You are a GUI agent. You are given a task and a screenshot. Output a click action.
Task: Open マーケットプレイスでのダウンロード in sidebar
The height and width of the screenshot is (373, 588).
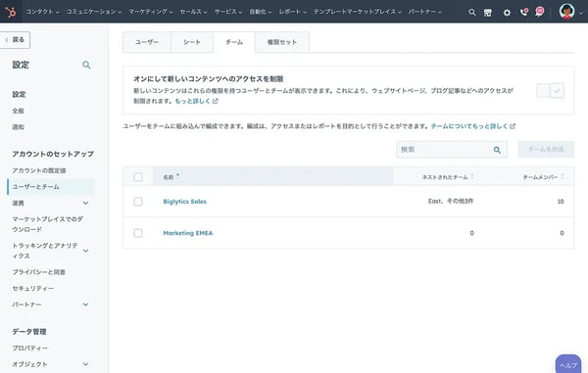coord(48,224)
